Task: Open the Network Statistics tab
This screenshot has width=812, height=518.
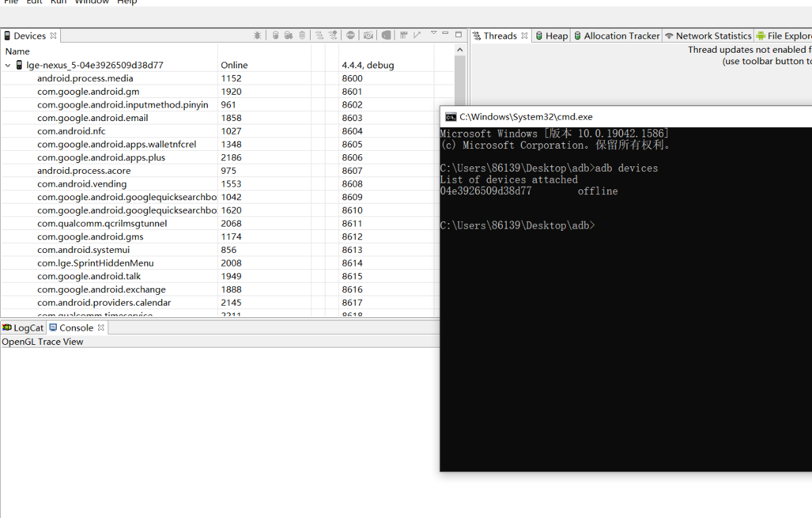Action: 708,36
